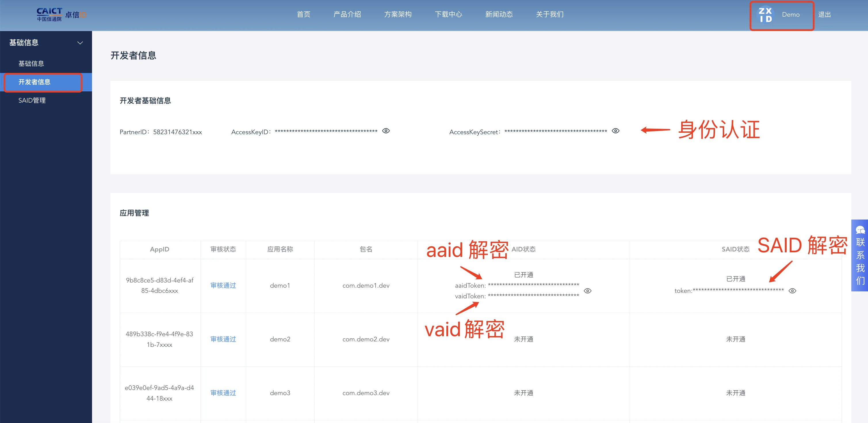Go to the 首页 nav item
This screenshot has height=423, width=868.
303,14
